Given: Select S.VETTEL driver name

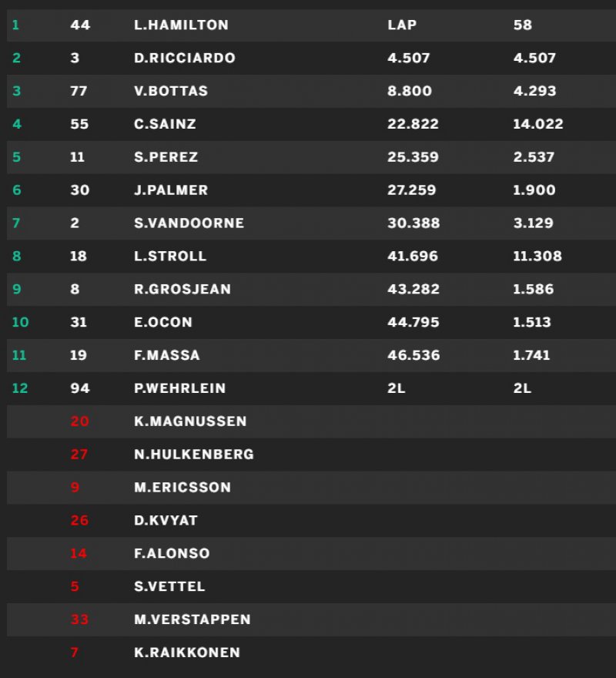Looking at the screenshot, I should coord(169,586).
